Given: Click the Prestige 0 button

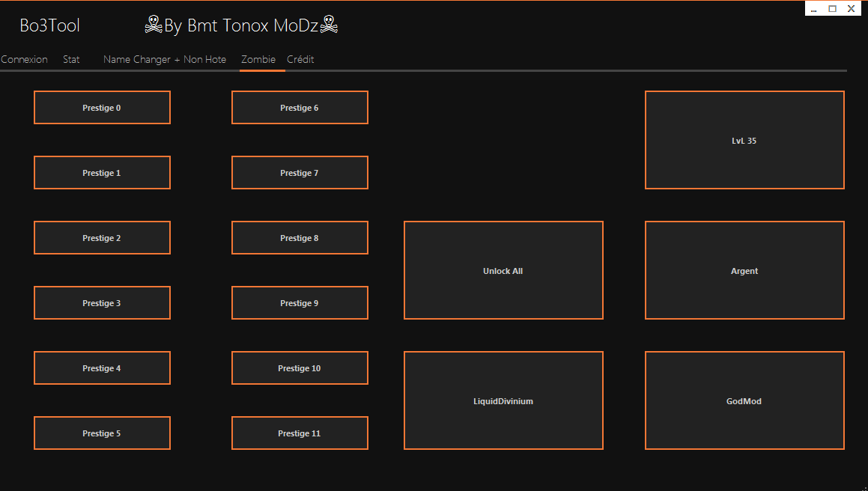Looking at the screenshot, I should coord(102,107).
